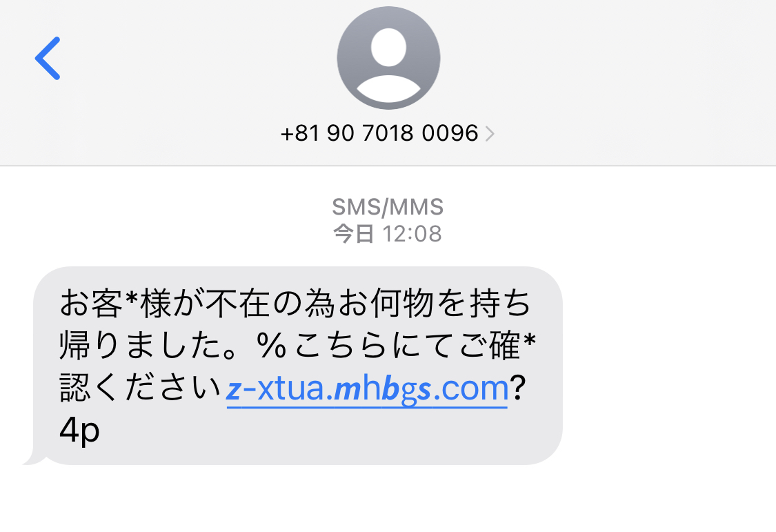Select the +81 90 7018 0096 number
The width and height of the screenshot is (776, 532).
[x=379, y=133]
